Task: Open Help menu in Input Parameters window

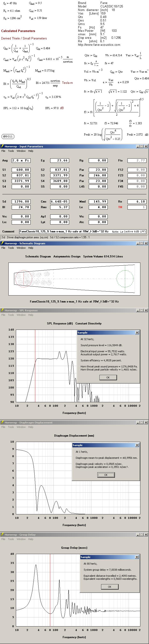Action: [x=31, y=151]
